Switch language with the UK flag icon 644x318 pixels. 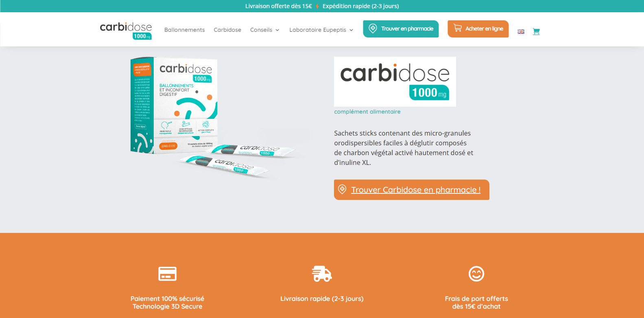click(521, 31)
